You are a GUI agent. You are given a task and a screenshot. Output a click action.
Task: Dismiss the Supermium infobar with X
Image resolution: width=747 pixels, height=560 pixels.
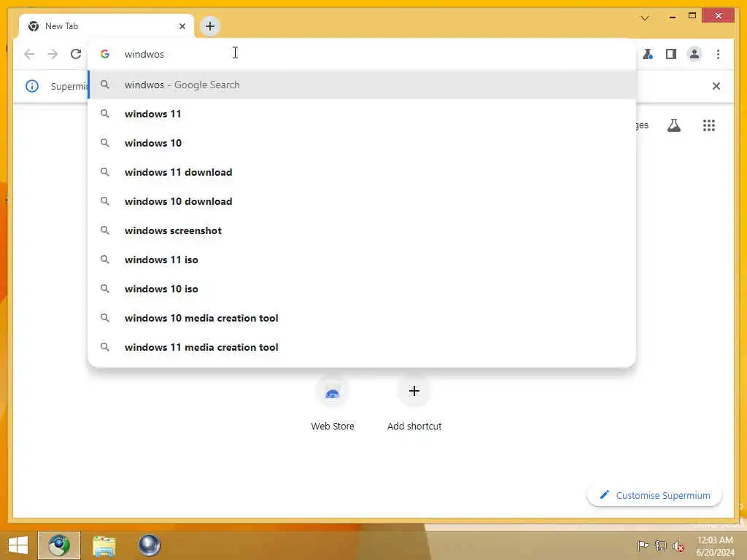(716, 86)
